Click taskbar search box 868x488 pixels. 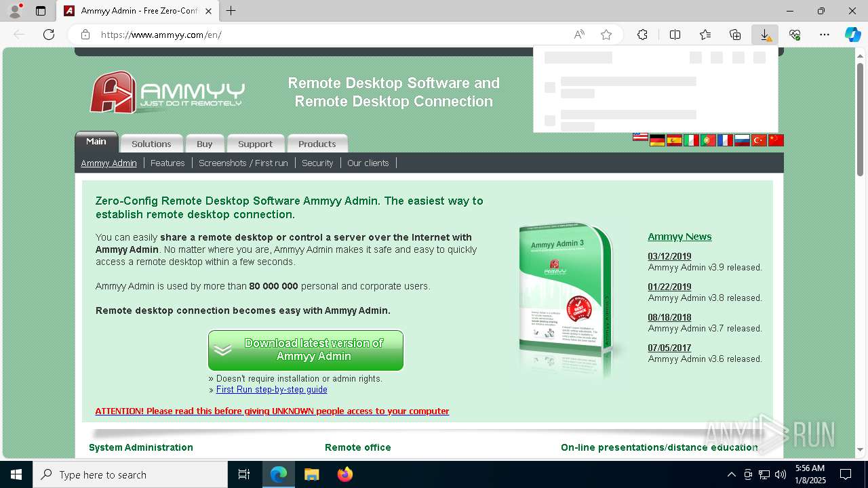click(130, 474)
